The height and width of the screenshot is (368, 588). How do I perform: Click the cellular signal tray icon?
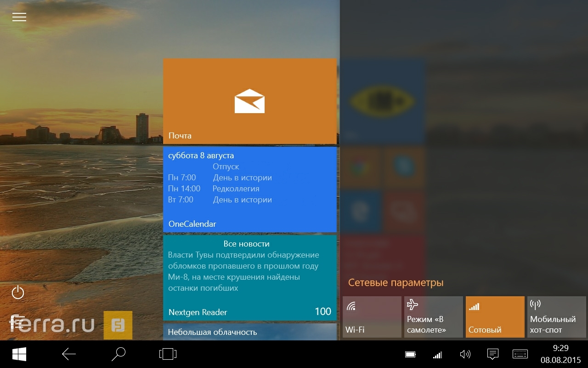437,354
